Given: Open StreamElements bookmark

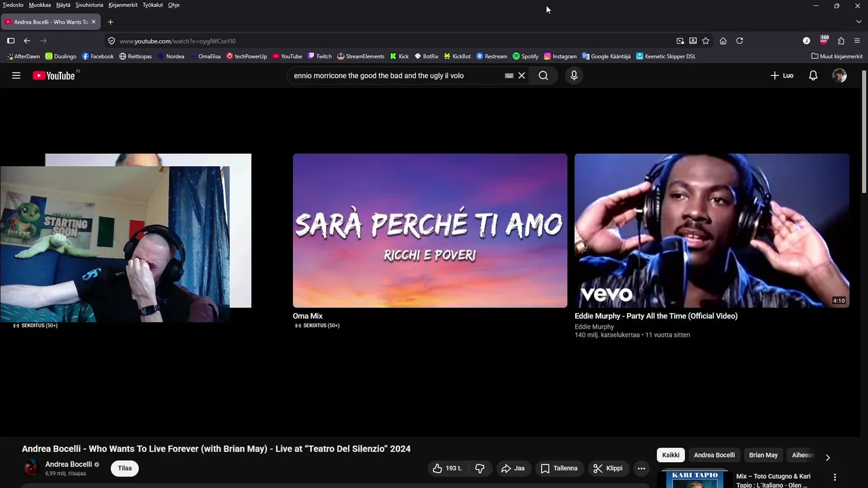Looking at the screenshot, I should pos(361,56).
